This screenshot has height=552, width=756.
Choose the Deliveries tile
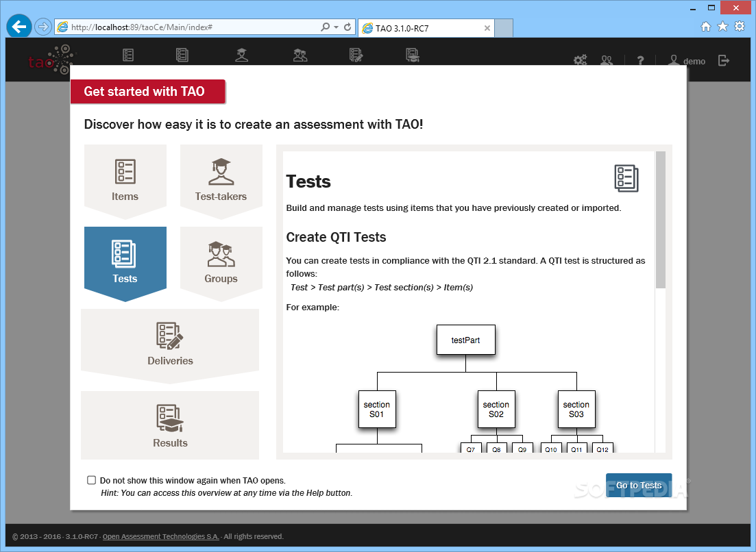[x=170, y=345]
